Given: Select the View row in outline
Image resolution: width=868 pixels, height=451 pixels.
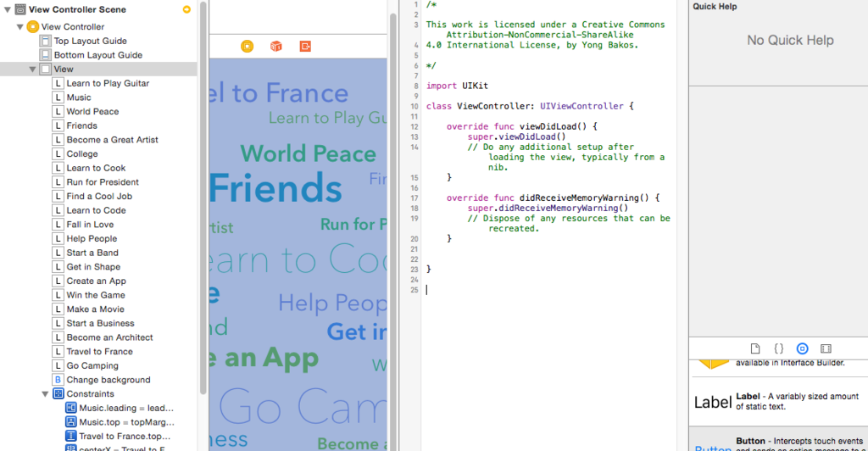Looking at the screenshot, I should 98,70.
